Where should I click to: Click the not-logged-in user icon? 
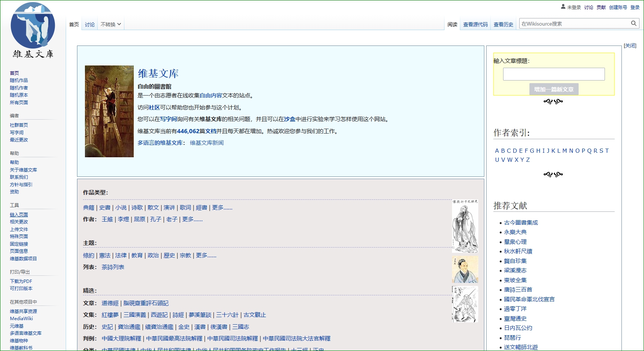tap(563, 7)
